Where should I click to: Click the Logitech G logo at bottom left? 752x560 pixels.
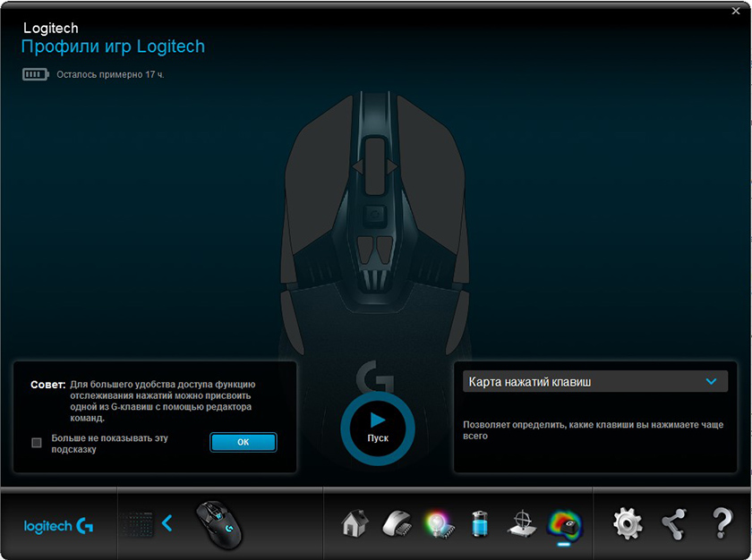coord(58,526)
